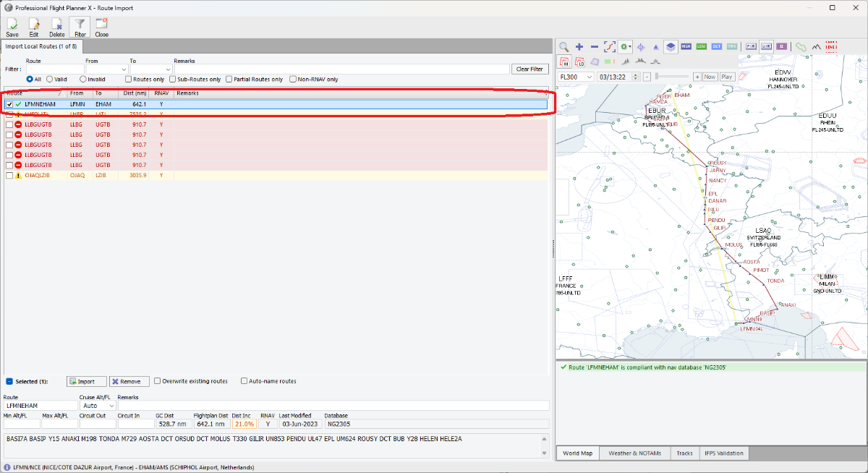Click the Import button

tap(87, 381)
